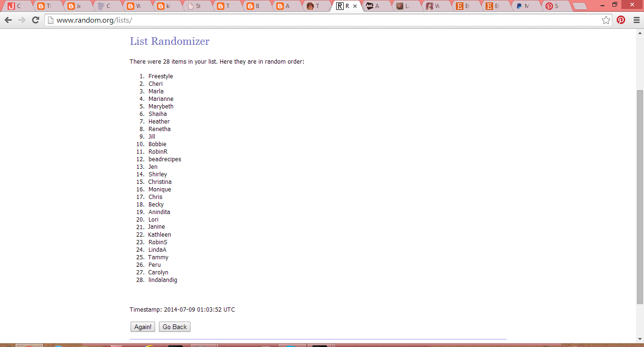Click the Timestamp 2014-07-09 text
The height and width of the screenshot is (347, 644).
tap(182, 310)
